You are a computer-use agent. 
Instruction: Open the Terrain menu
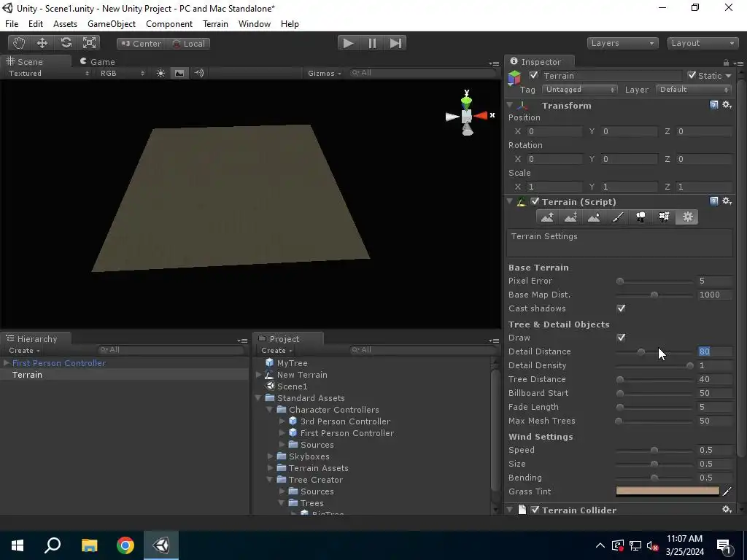(x=215, y=24)
